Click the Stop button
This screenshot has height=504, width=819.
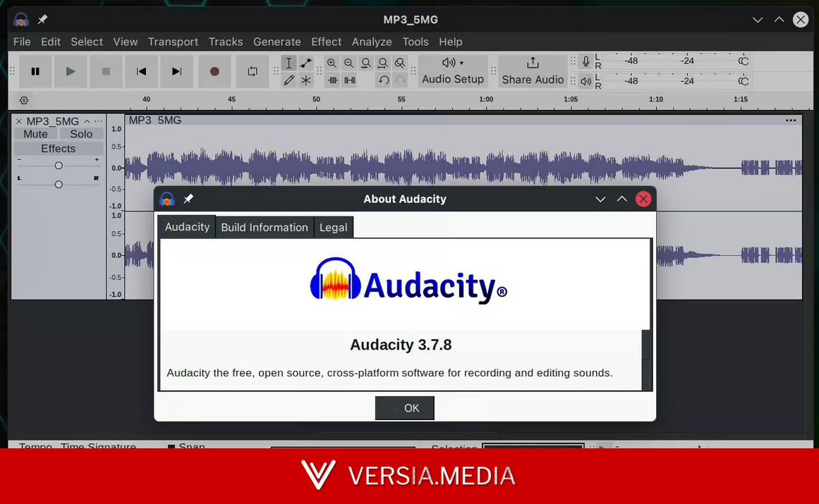pos(106,71)
